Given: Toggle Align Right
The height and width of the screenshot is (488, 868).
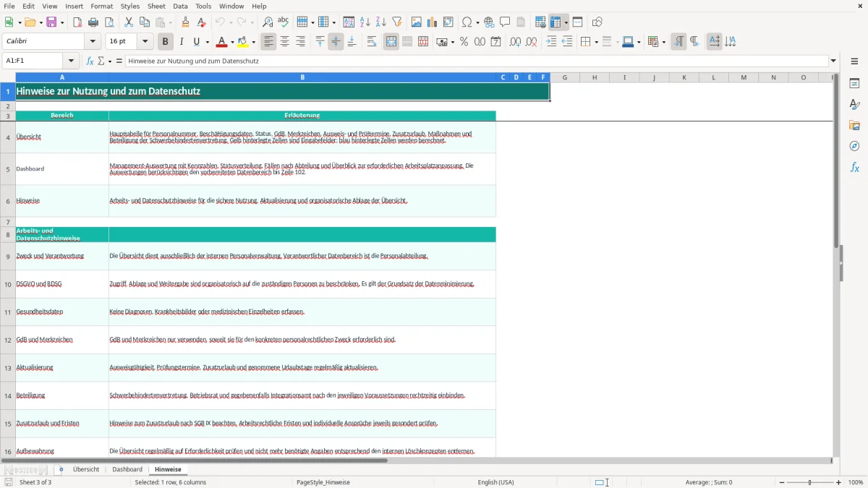Looking at the screenshot, I should pos(301,42).
